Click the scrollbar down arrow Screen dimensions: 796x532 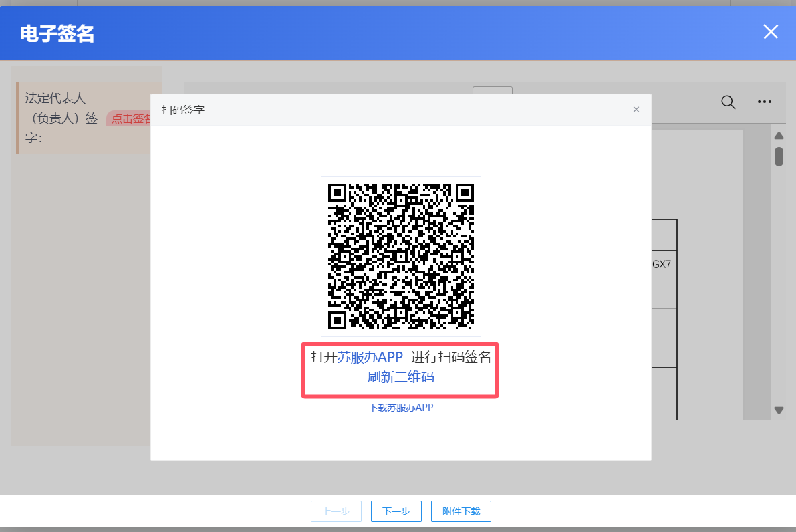point(779,410)
